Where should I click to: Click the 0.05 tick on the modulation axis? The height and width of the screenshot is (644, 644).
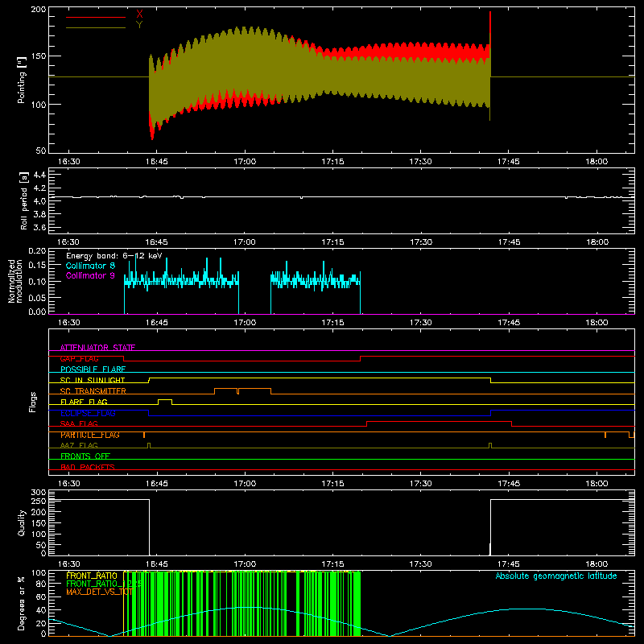click(x=37, y=297)
